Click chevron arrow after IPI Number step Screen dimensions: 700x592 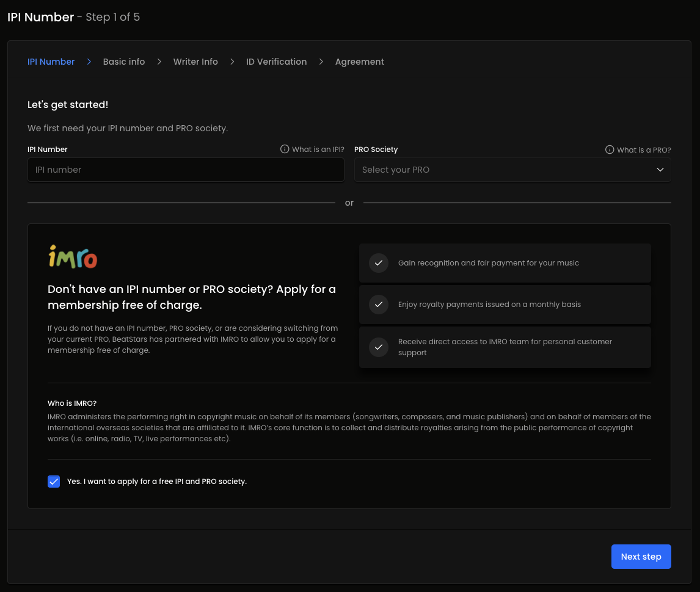tap(89, 62)
